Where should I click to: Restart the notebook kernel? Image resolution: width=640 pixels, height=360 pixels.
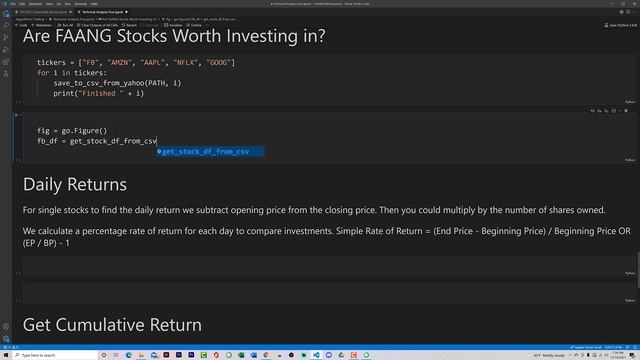129,25
